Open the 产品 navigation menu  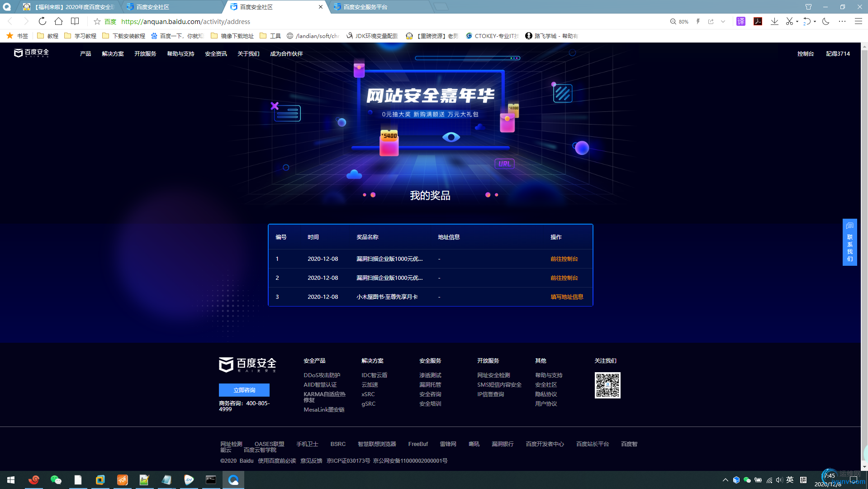(x=85, y=53)
